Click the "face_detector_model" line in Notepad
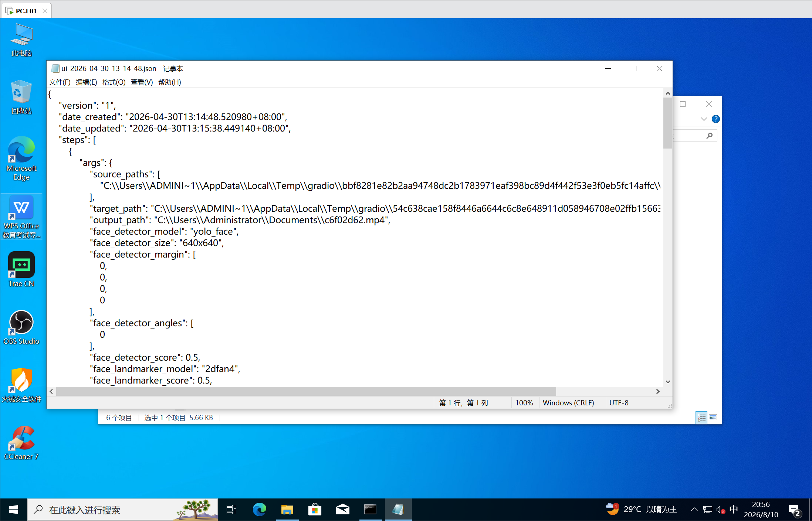Image resolution: width=812 pixels, height=521 pixels. point(164,231)
